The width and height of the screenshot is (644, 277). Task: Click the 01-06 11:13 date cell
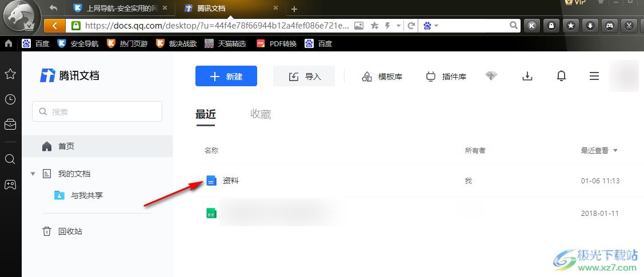click(600, 180)
